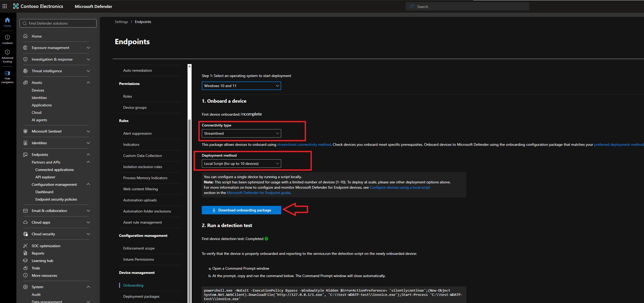The height and width of the screenshot is (303, 644).
Task: Click Hide navigation icon
Action: click(7, 73)
